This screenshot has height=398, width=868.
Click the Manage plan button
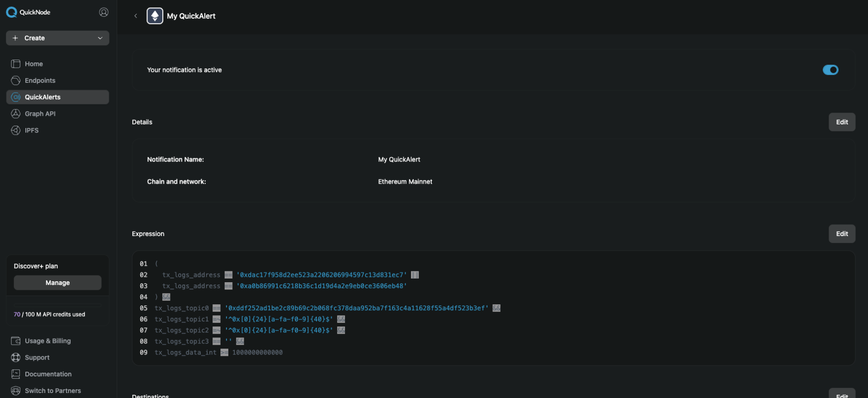tap(57, 283)
